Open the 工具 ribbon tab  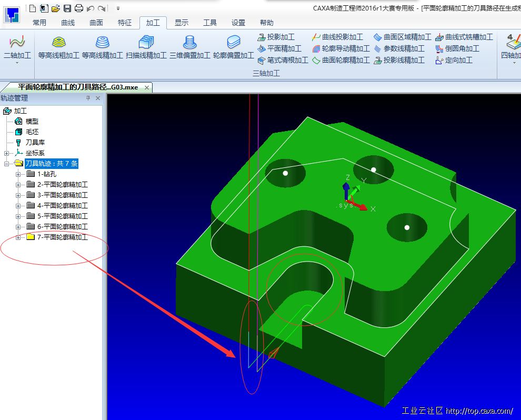(x=209, y=23)
